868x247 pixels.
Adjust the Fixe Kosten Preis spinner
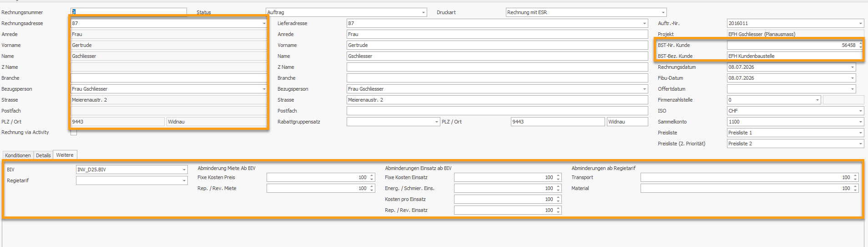(x=372, y=177)
